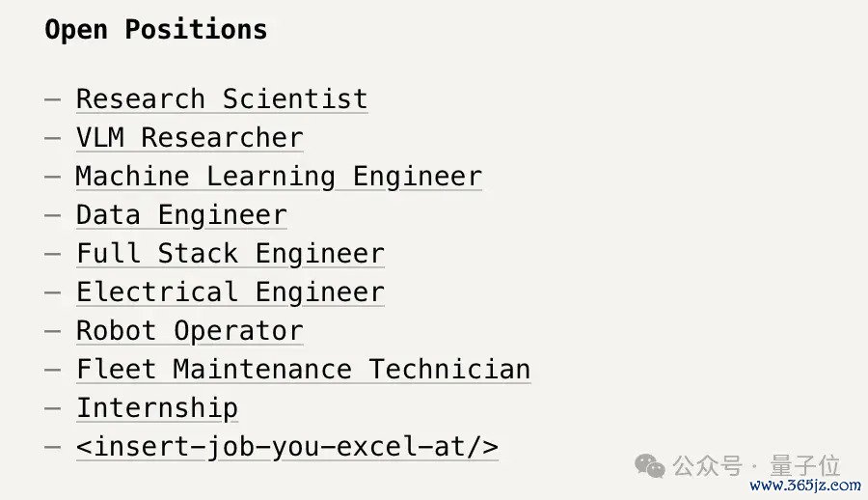Click the dash bullet before Internship
868x500 pixels.
pos(53,408)
